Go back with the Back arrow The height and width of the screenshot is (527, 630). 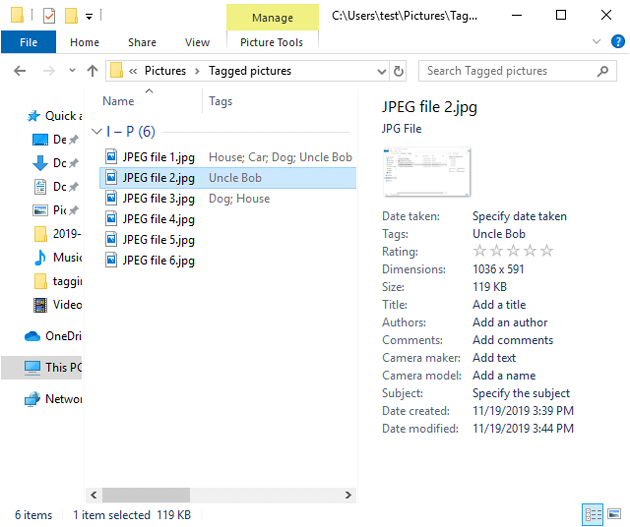coord(20,71)
